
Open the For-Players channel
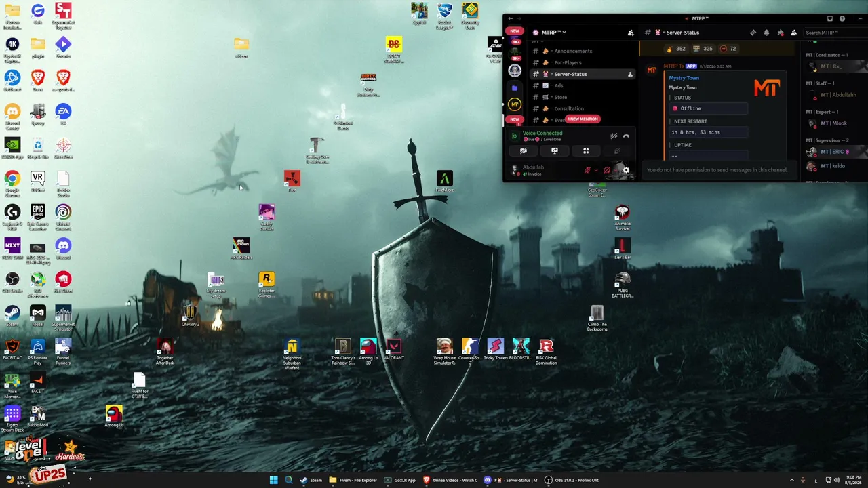pyautogui.click(x=583, y=62)
